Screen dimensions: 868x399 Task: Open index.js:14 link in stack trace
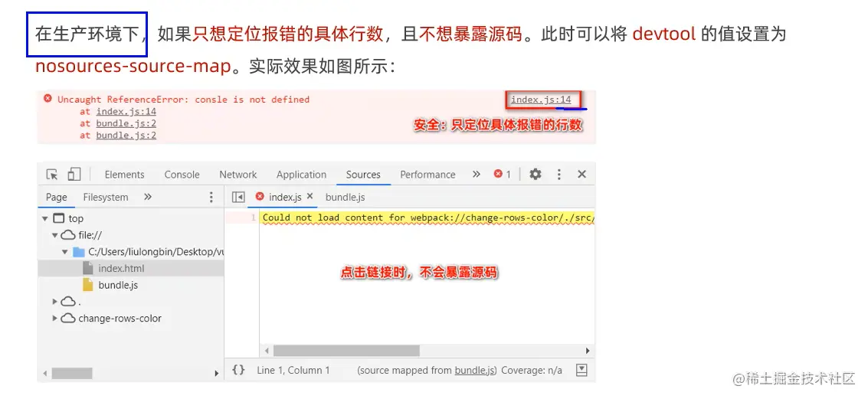tap(126, 111)
